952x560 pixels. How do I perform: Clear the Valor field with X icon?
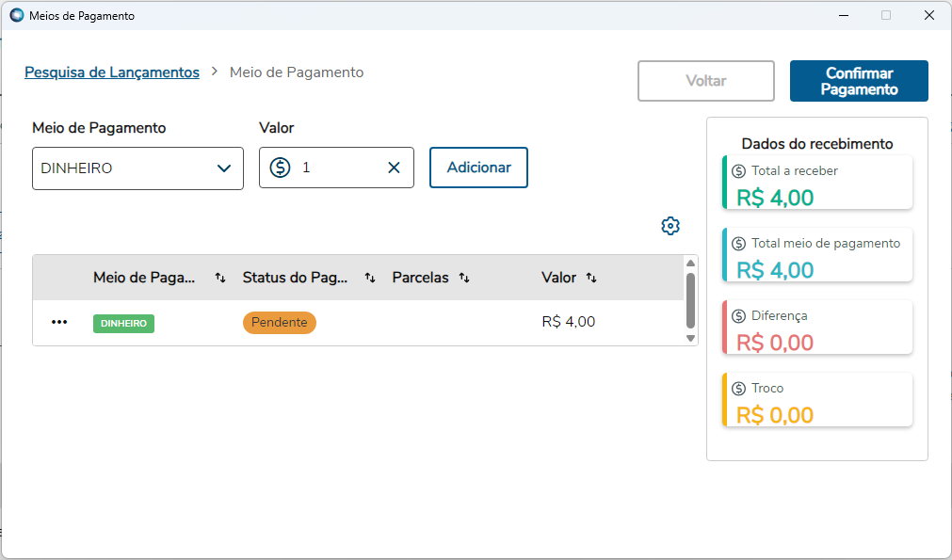pyautogui.click(x=394, y=168)
